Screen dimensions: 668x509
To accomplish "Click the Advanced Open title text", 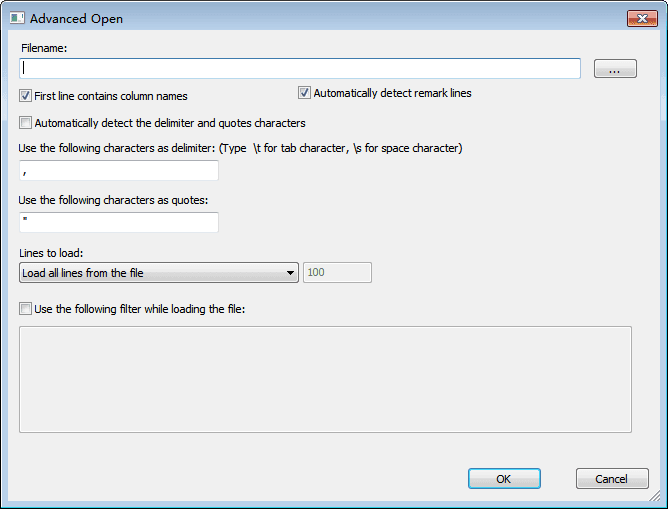I will pyautogui.click(x=77, y=19).
